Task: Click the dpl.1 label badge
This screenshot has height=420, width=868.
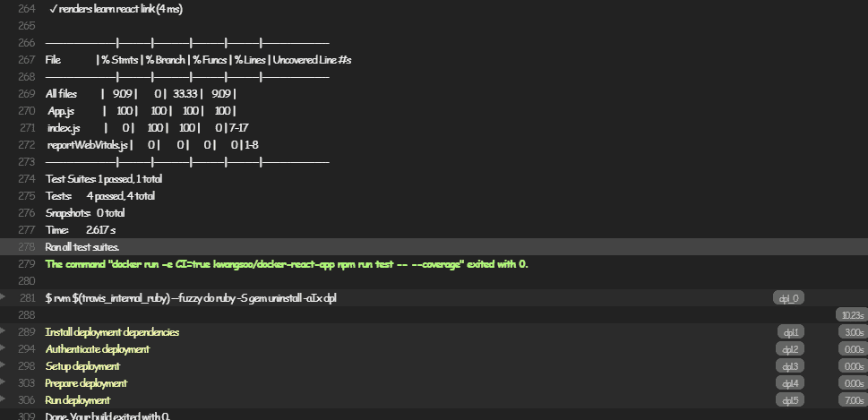Action: point(790,332)
